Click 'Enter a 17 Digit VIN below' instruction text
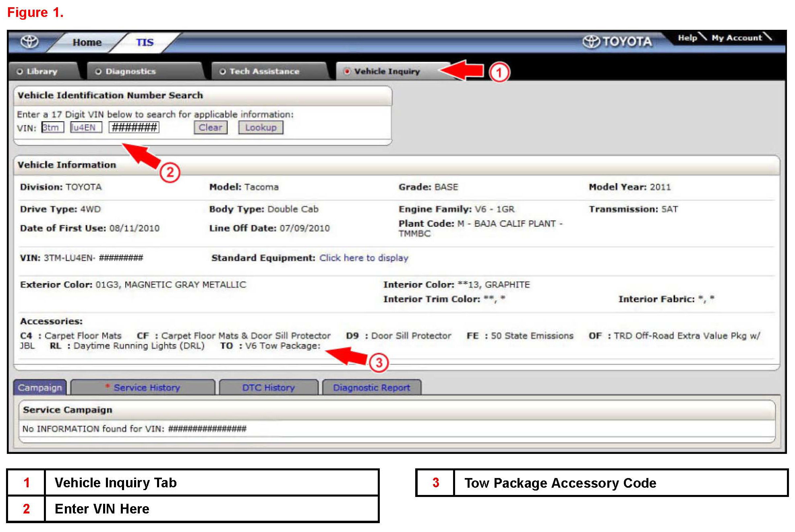Viewport: 795px width, 532px height. 155,114
